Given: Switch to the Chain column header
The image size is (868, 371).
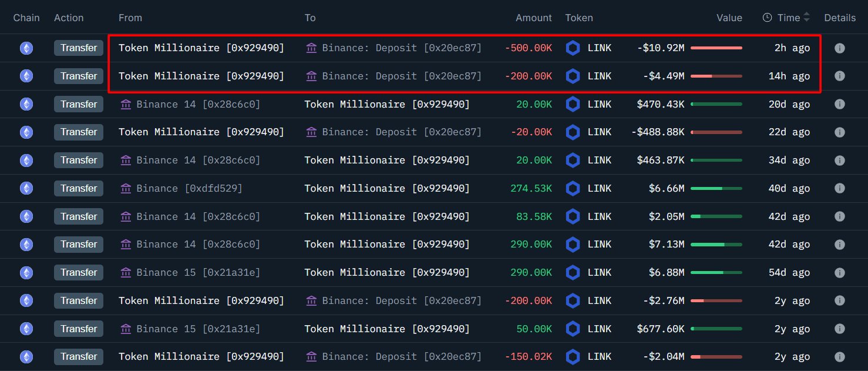Looking at the screenshot, I should pos(26,18).
